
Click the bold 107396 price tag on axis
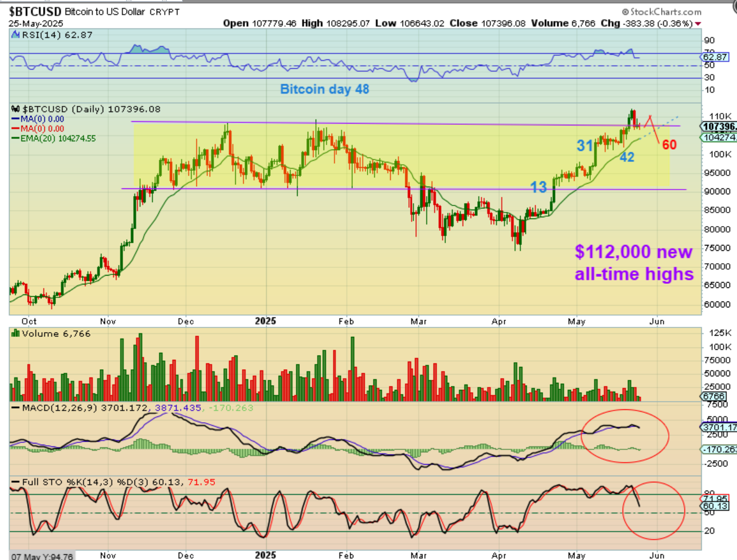[719, 127]
